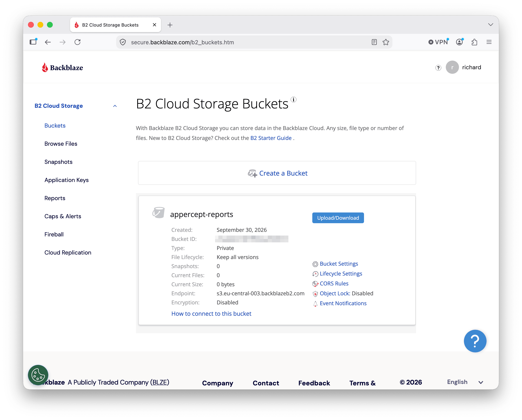Open the Bucket Settings link

(339, 264)
